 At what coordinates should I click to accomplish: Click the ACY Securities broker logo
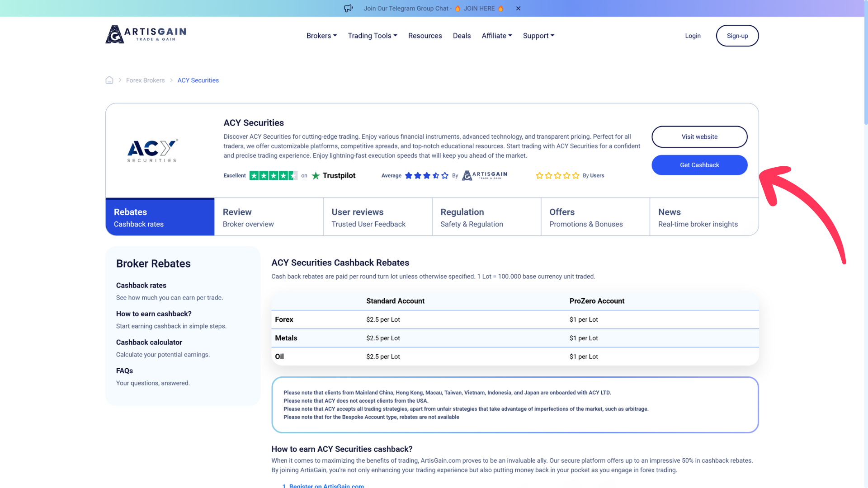pyautogui.click(x=152, y=150)
